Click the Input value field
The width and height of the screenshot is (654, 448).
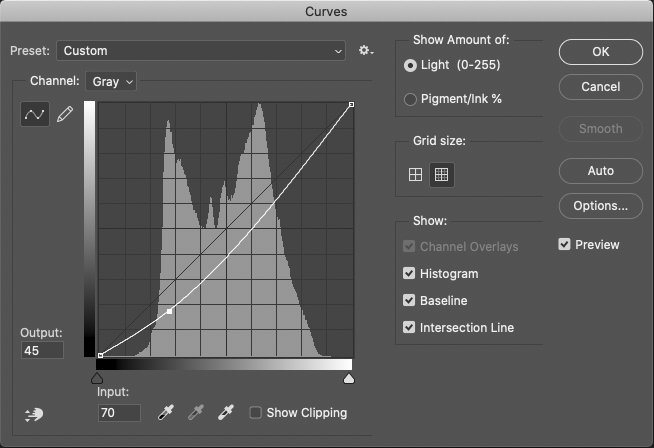[x=119, y=412]
